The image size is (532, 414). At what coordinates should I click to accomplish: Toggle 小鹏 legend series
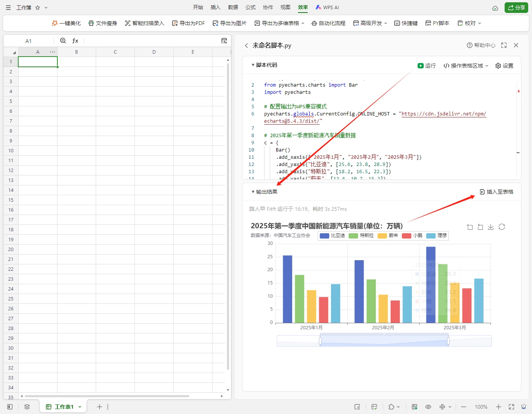(412, 235)
